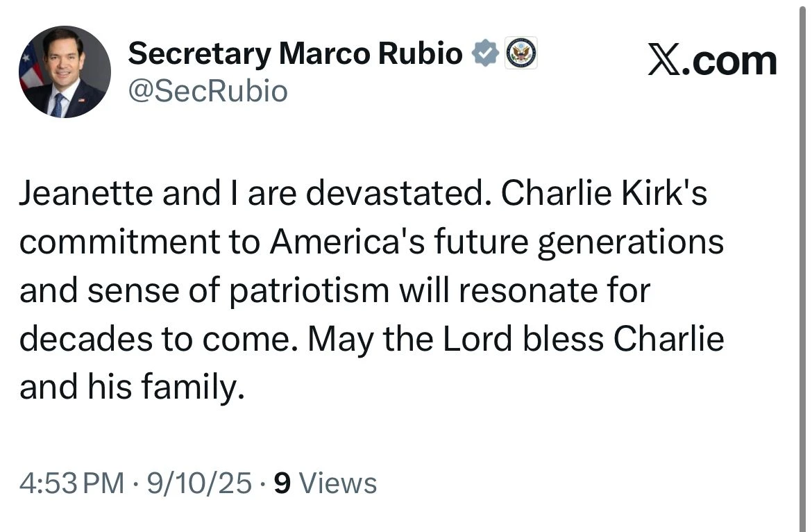This screenshot has width=812, height=532.
Task: Click the final line "and his family."
Action: (x=132, y=386)
